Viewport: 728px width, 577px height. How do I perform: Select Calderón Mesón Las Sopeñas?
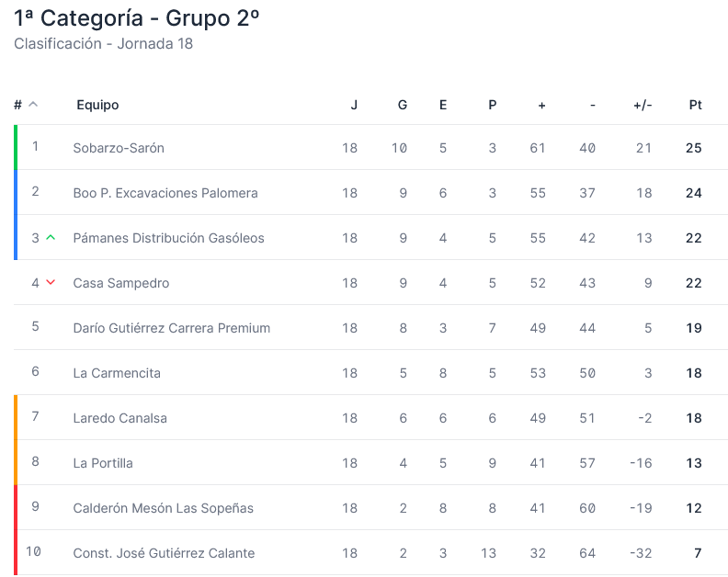[163, 508]
